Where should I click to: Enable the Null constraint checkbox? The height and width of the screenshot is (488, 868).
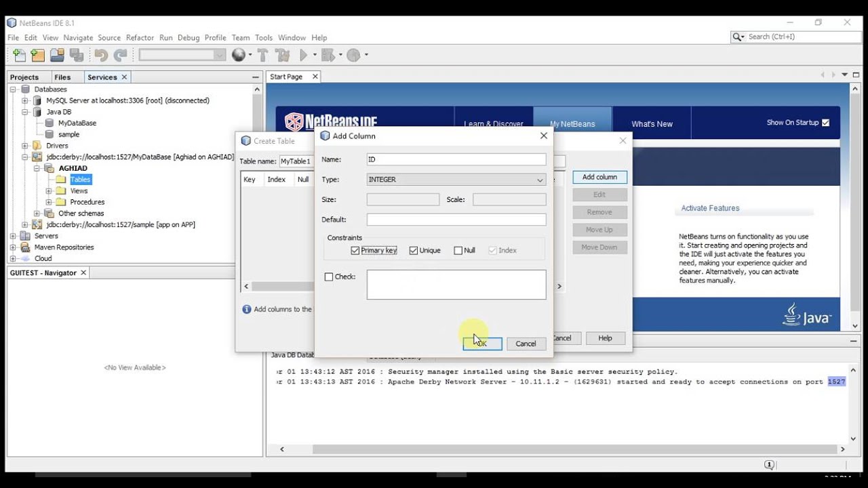click(x=458, y=250)
